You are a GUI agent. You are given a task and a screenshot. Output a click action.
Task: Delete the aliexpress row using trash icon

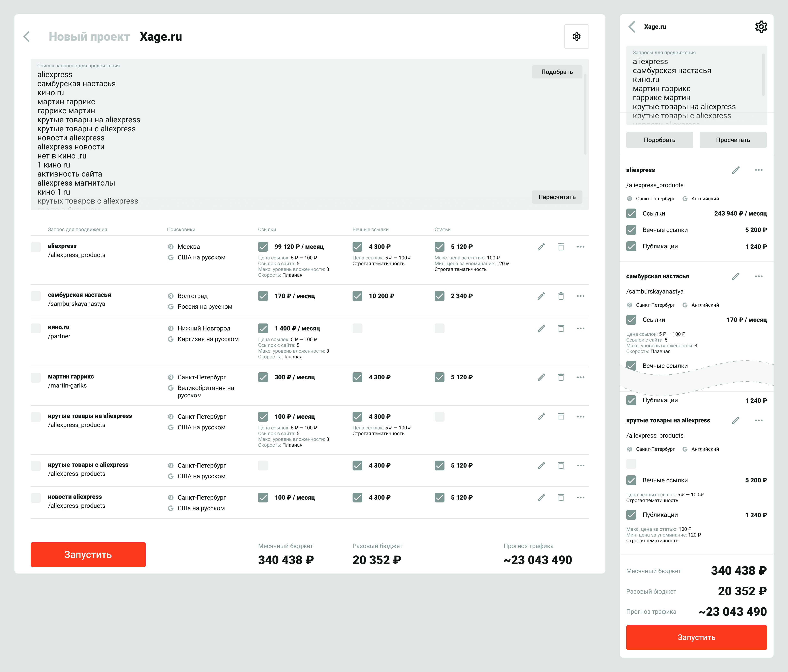(x=561, y=247)
